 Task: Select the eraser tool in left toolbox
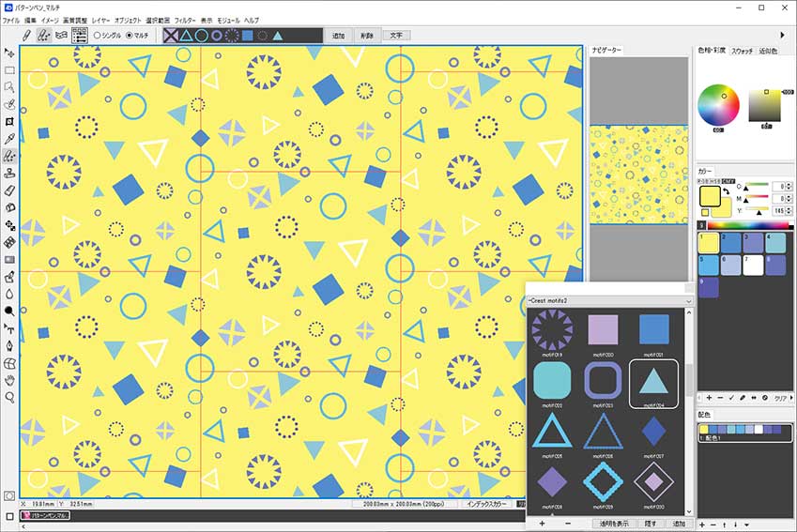click(x=9, y=190)
